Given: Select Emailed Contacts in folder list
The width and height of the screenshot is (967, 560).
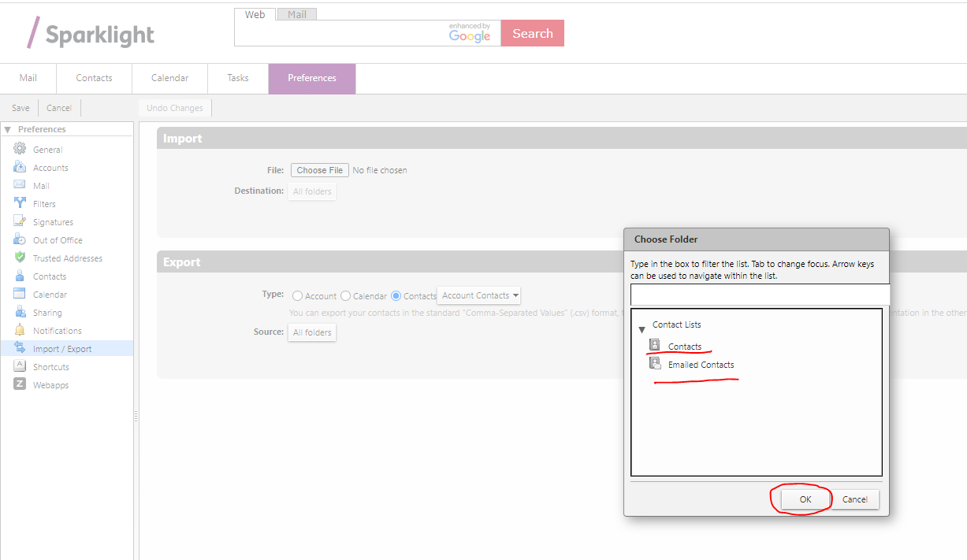Looking at the screenshot, I should tap(701, 365).
